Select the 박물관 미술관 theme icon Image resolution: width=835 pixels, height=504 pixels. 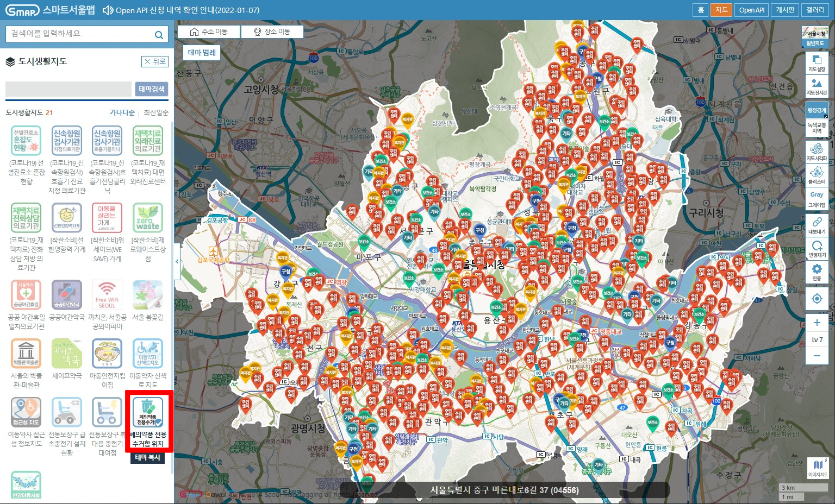pos(26,354)
